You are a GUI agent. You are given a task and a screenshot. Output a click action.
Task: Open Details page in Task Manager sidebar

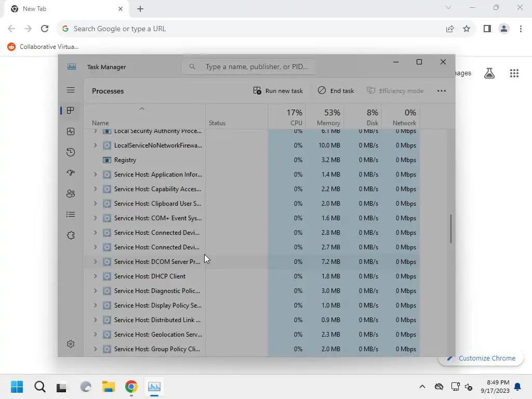[x=71, y=215]
